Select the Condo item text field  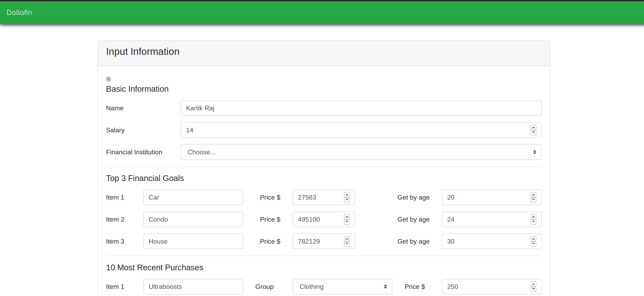pos(193,219)
